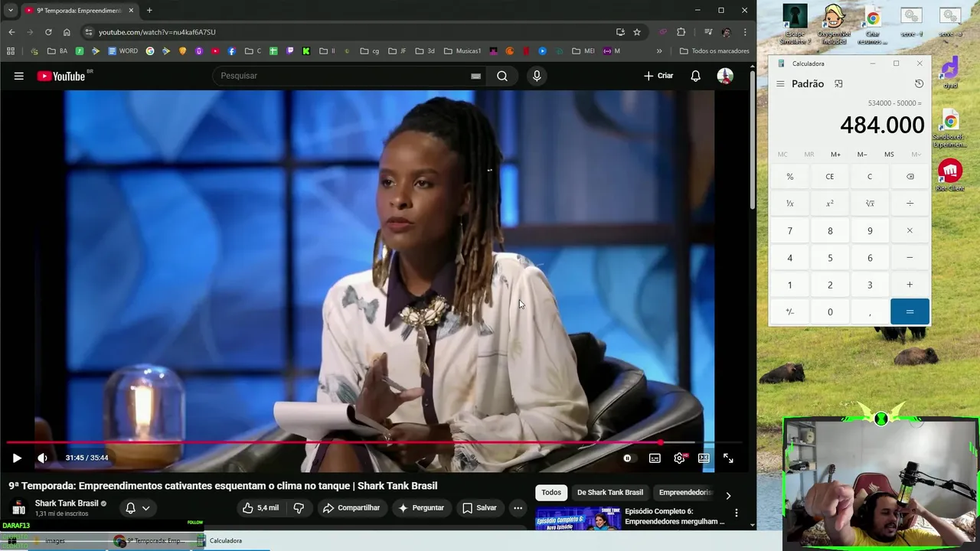Start voice search with microphone
The width and height of the screenshot is (980, 551).
pyautogui.click(x=537, y=76)
